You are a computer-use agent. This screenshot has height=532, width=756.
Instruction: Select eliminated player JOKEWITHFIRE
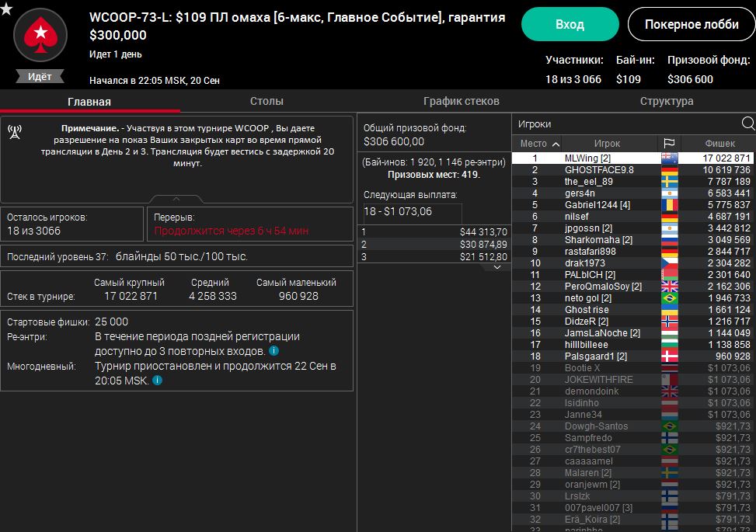click(x=633, y=379)
